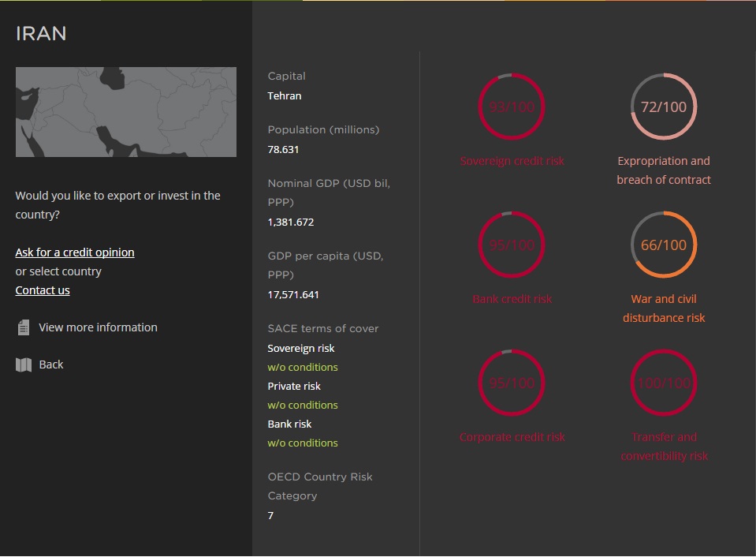
Task: Click the War and civil disturbance risk label
Action: tap(664, 308)
